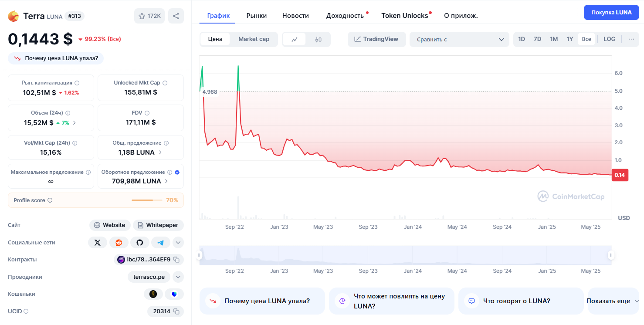Click the Покупка LUNA button

[x=611, y=13]
